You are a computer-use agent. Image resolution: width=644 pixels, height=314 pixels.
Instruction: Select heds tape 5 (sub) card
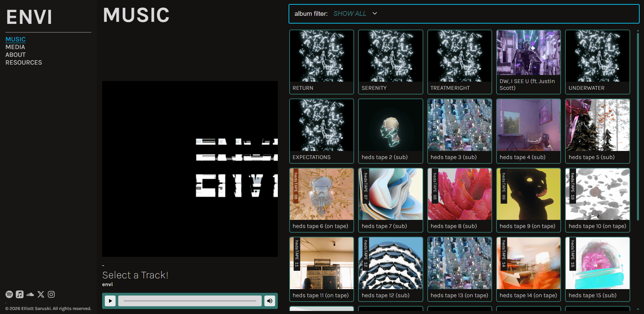[x=598, y=131]
